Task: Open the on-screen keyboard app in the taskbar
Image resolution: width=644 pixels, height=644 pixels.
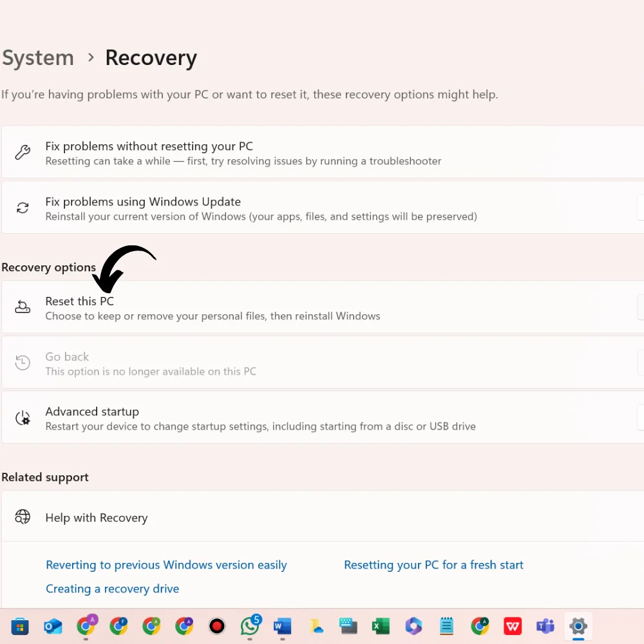Action: [x=348, y=627]
